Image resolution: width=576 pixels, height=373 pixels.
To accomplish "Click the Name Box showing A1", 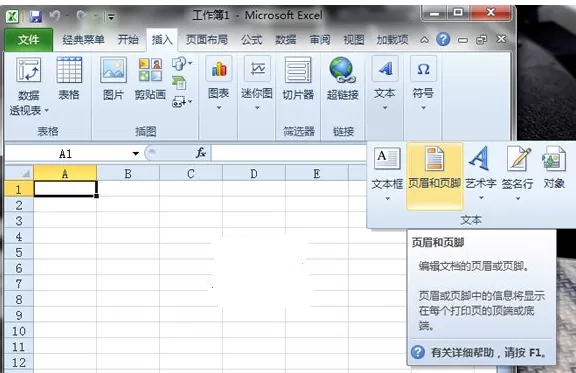I will (66, 154).
